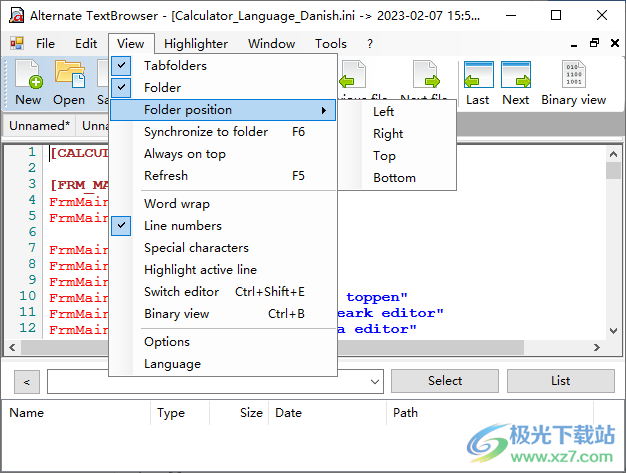Sort file list by Type column
Screen dimensions: 626x473
[x=180, y=413]
